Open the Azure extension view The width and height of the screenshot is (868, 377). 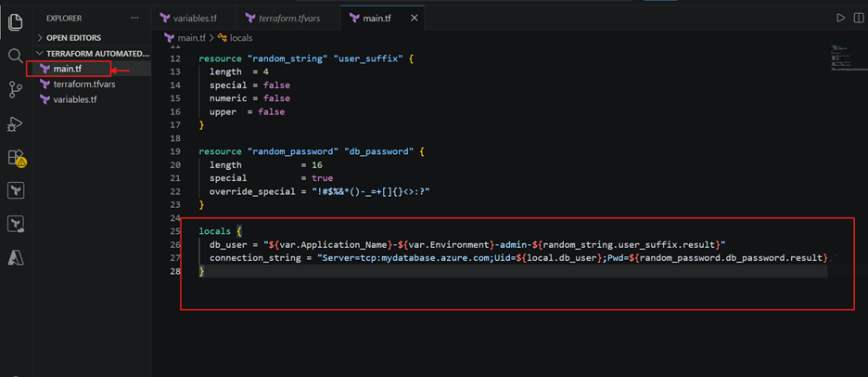click(x=16, y=257)
